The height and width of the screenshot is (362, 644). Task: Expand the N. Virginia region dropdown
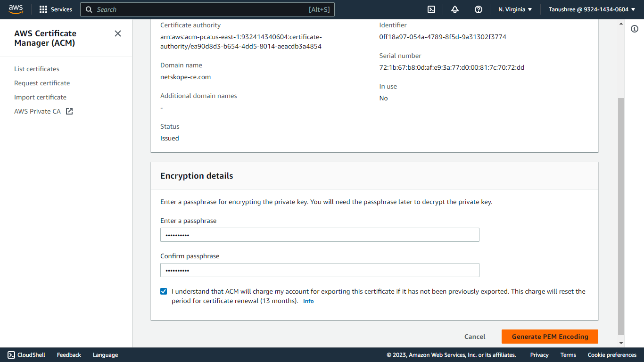(x=515, y=9)
